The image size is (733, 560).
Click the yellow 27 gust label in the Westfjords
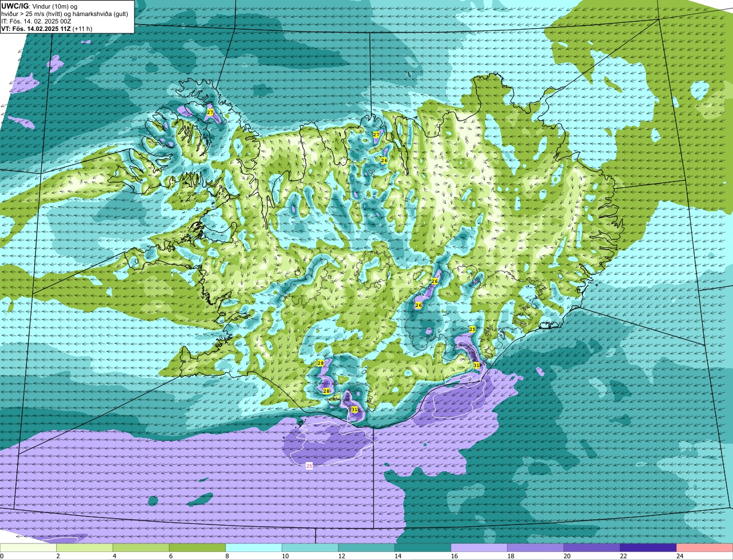tap(210, 112)
